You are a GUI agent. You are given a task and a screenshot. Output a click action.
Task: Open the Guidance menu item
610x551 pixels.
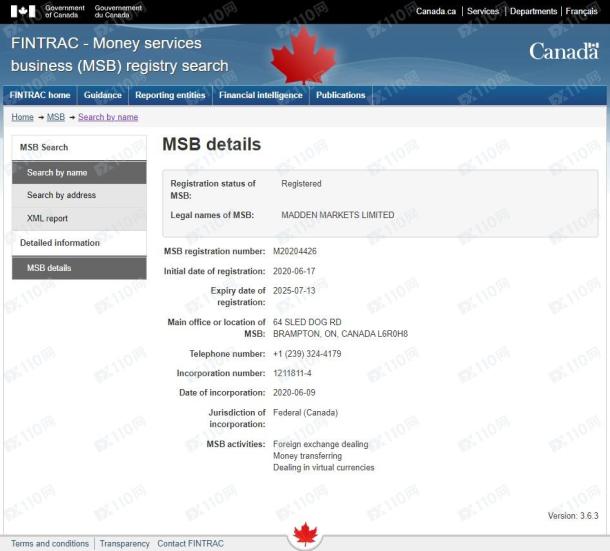tap(103, 95)
